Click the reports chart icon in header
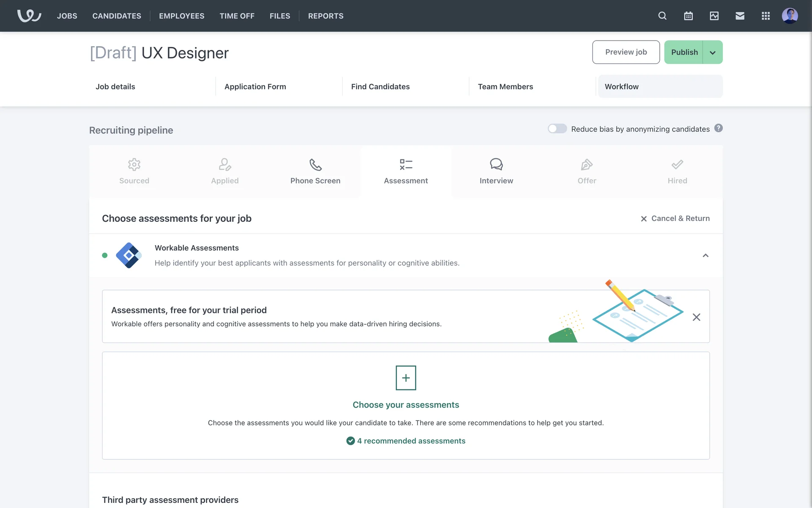This screenshot has height=508, width=812. (714, 16)
